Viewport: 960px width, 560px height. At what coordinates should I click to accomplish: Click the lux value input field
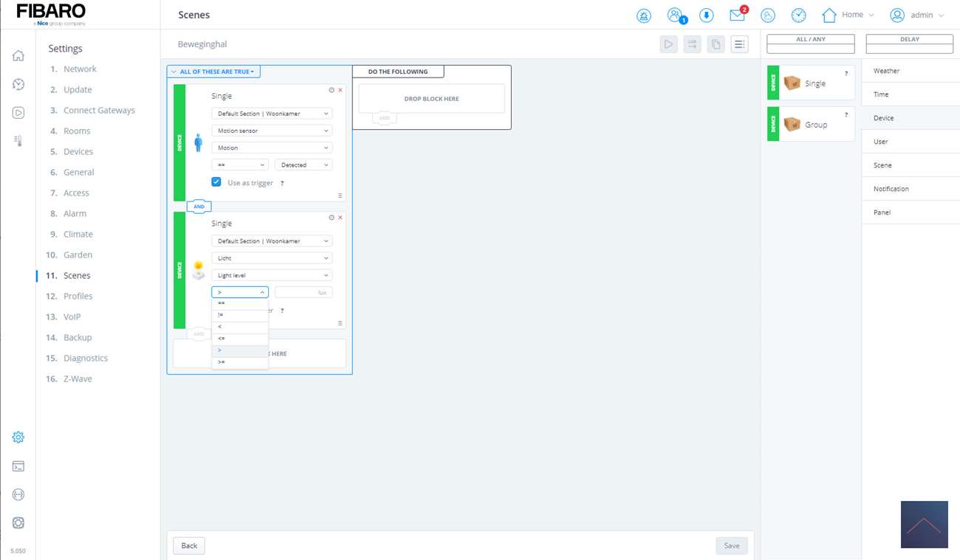point(301,292)
